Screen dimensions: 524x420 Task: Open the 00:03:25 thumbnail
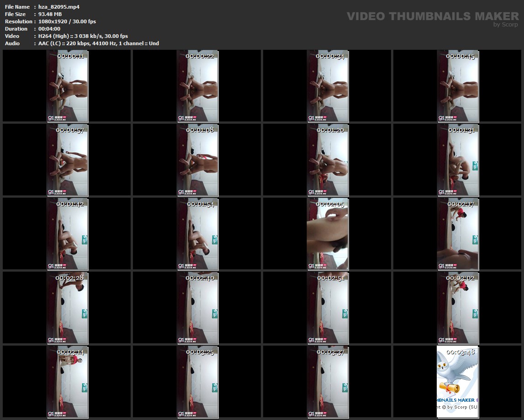click(197, 382)
